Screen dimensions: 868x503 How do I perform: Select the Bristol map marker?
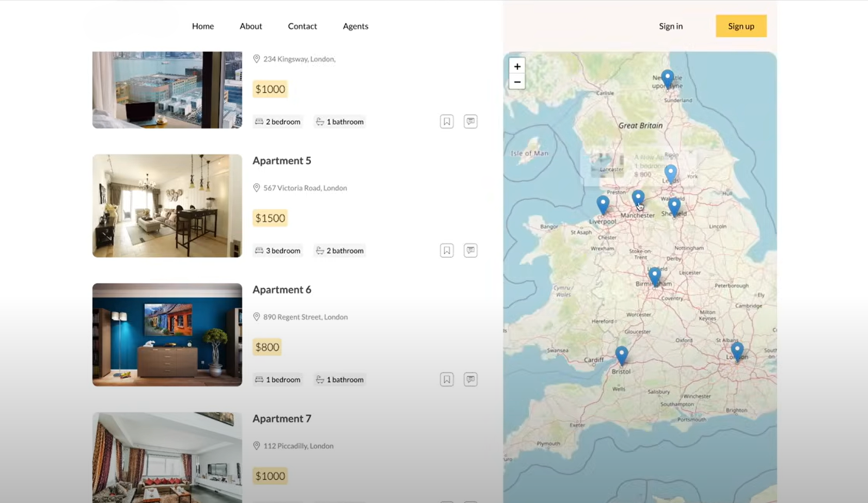[x=621, y=354]
